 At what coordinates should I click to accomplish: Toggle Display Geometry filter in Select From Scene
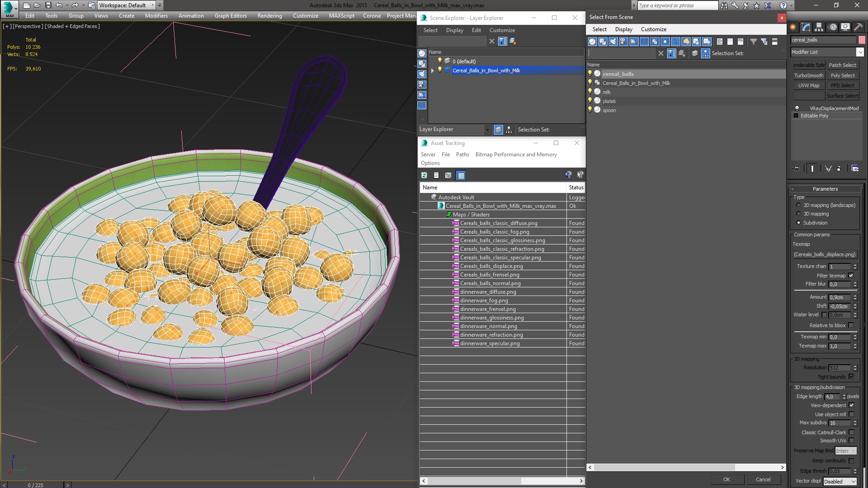pos(592,42)
